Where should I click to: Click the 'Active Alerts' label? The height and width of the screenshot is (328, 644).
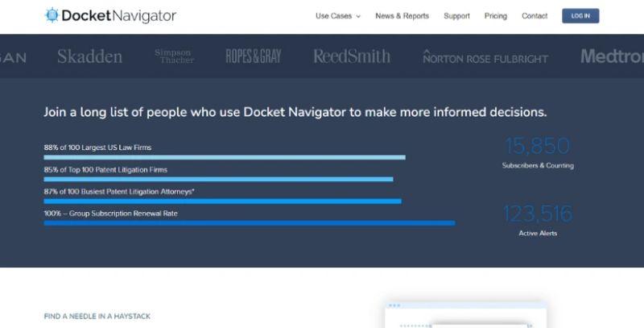tap(538, 233)
